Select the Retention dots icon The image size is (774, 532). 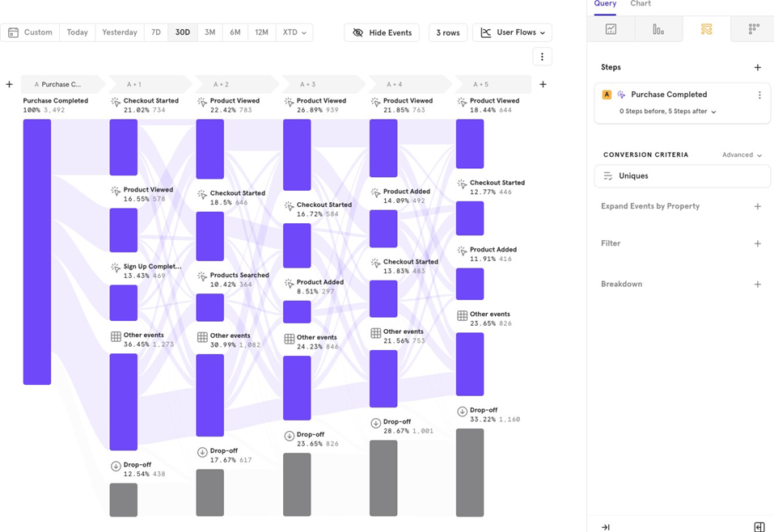(753, 30)
